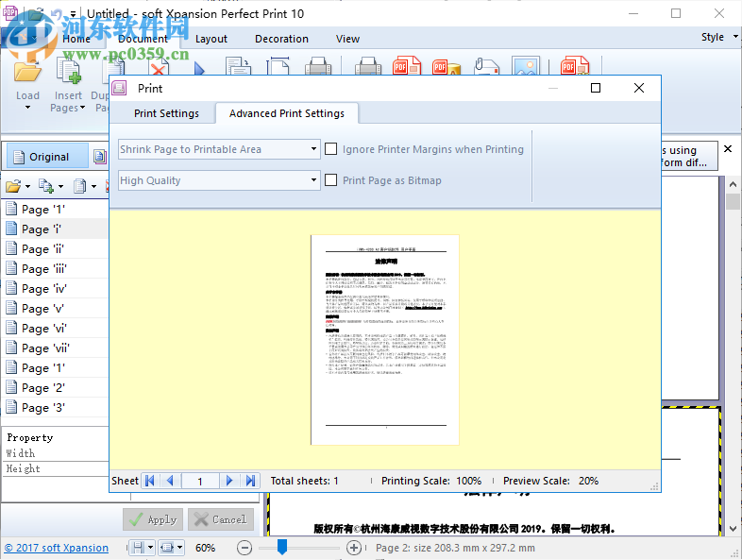742x560 pixels.
Task: Expand the Insert Pages dropdown arrow
Action: (x=83, y=108)
